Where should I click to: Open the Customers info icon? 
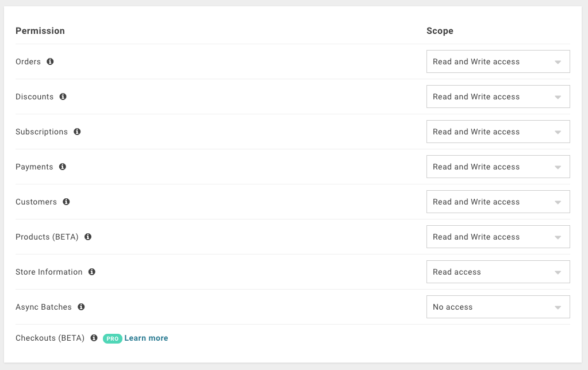pyautogui.click(x=66, y=202)
